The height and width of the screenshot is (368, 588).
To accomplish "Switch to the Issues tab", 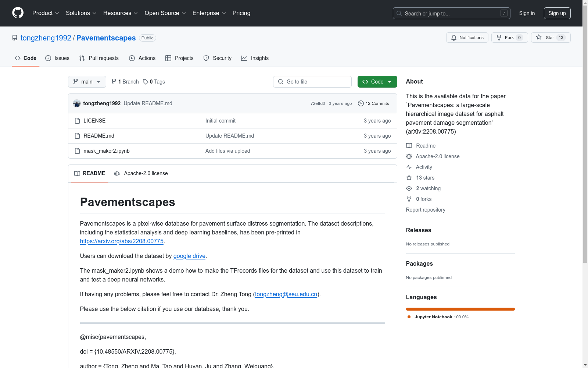I will (57, 58).
